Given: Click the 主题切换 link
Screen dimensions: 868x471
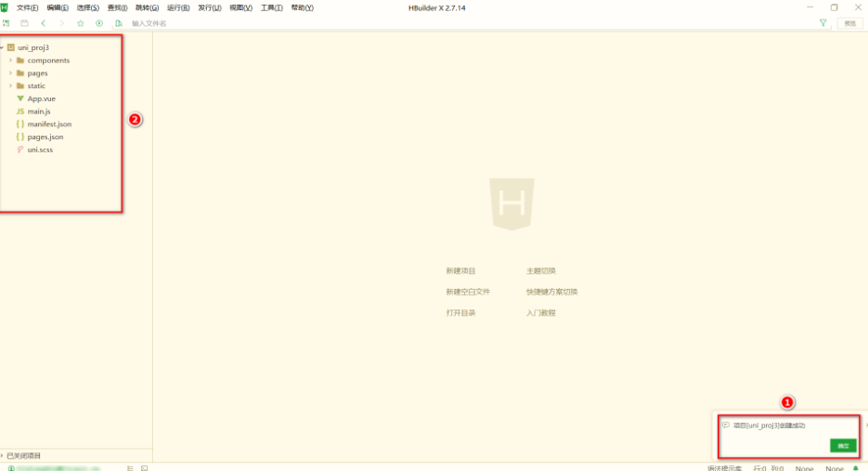Looking at the screenshot, I should click(541, 271).
